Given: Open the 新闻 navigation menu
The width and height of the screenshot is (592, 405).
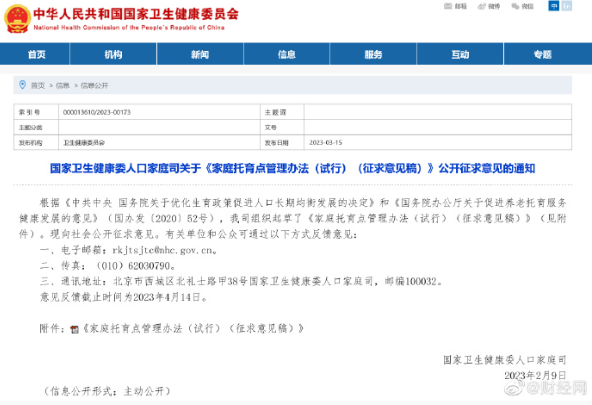Looking at the screenshot, I should click(x=200, y=54).
